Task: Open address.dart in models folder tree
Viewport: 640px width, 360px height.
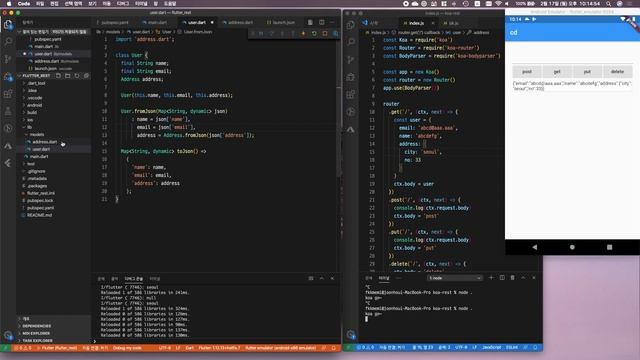Action: coord(44,142)
